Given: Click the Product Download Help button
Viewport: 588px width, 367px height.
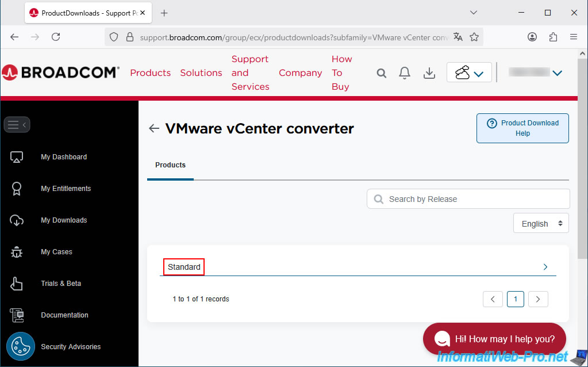Looking at the screenshot, I should [522, 128].
